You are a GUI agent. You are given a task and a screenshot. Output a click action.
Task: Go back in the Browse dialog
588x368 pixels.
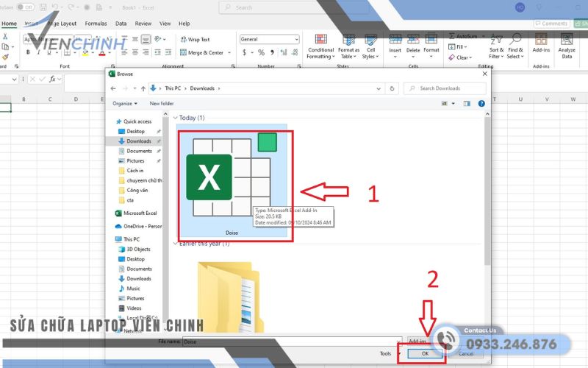[113, 88]
